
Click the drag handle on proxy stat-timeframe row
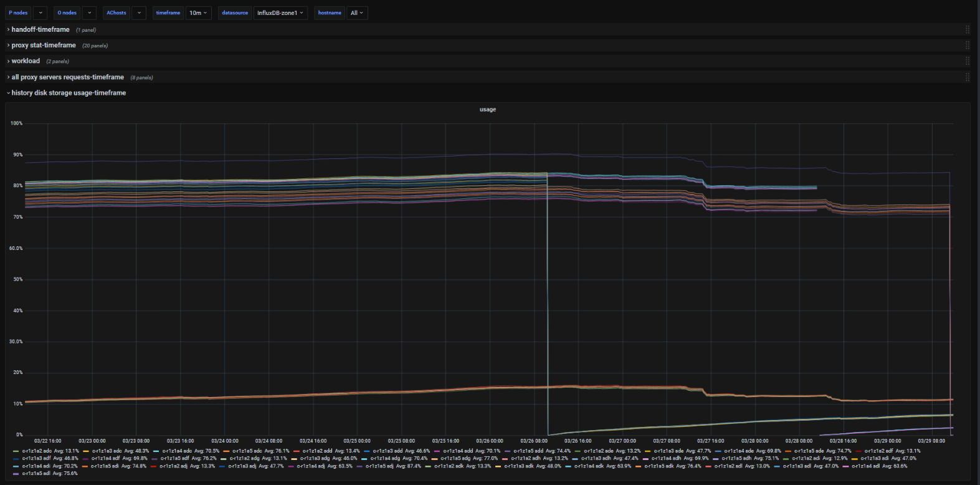click(967, 46)
